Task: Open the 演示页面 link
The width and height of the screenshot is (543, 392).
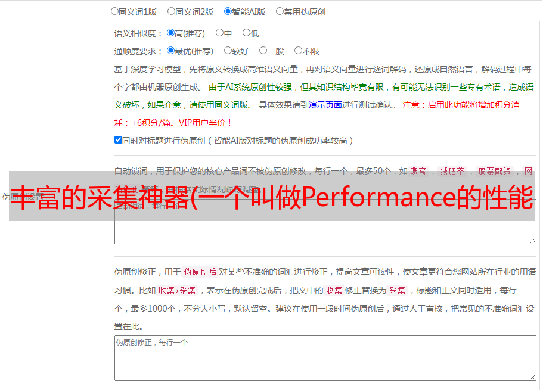Action: point(325,105)
